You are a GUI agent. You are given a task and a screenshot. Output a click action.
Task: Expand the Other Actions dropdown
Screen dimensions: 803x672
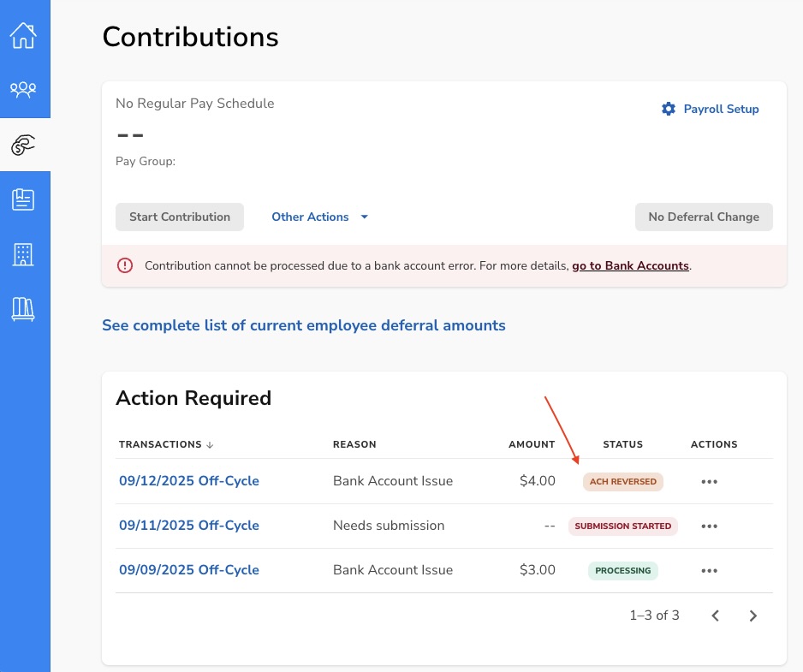point(319,217)
